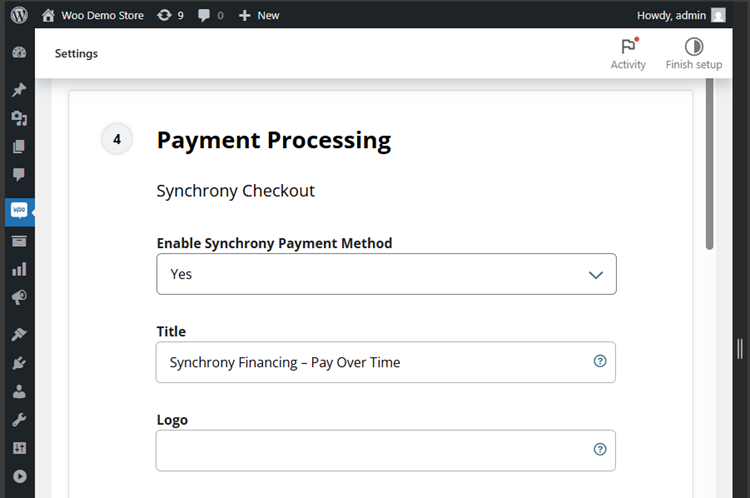Open the Media library icon
This screenshot has width=750, height=498.
click(18, 118)
